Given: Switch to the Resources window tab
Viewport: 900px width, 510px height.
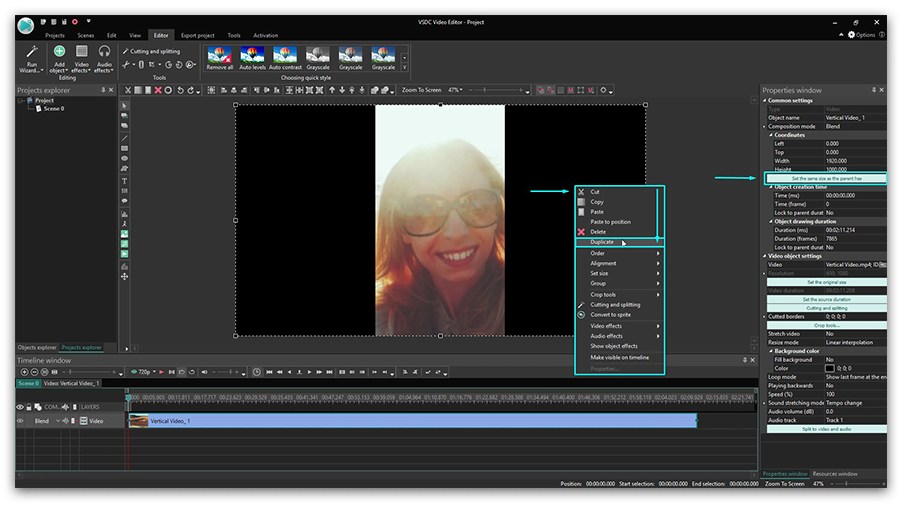Looking at the screenshot, I should tap(835, 474).
